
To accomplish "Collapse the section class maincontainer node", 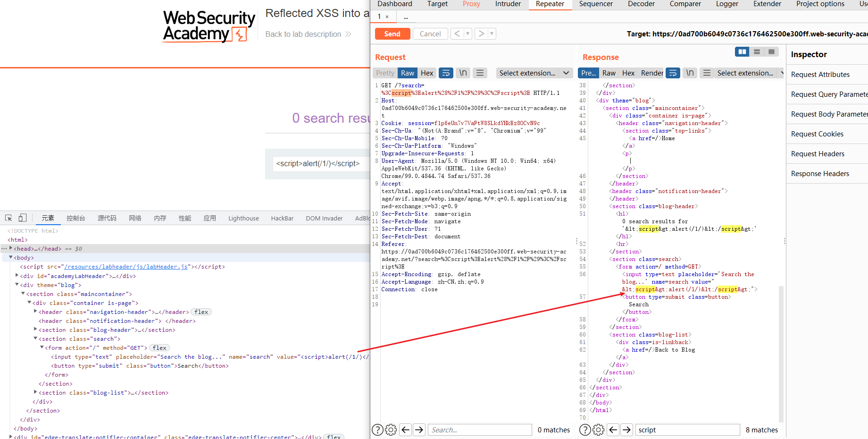I will click(23, 294).
